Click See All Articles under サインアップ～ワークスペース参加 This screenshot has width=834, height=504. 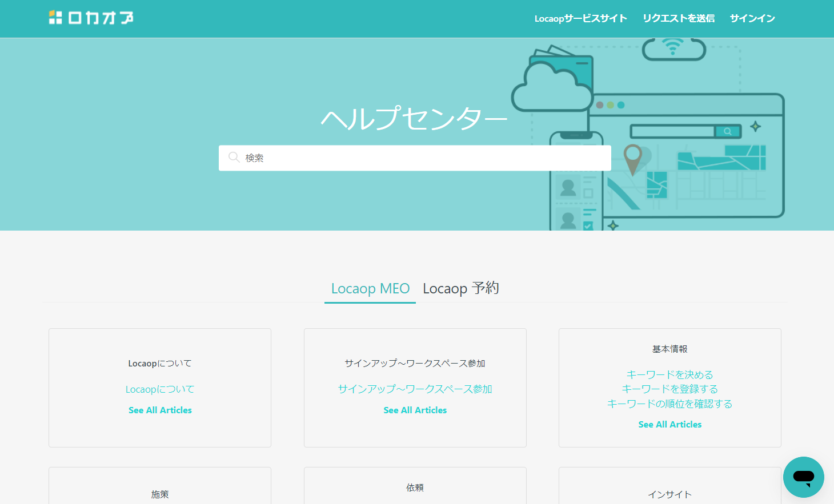coord(415,410)
